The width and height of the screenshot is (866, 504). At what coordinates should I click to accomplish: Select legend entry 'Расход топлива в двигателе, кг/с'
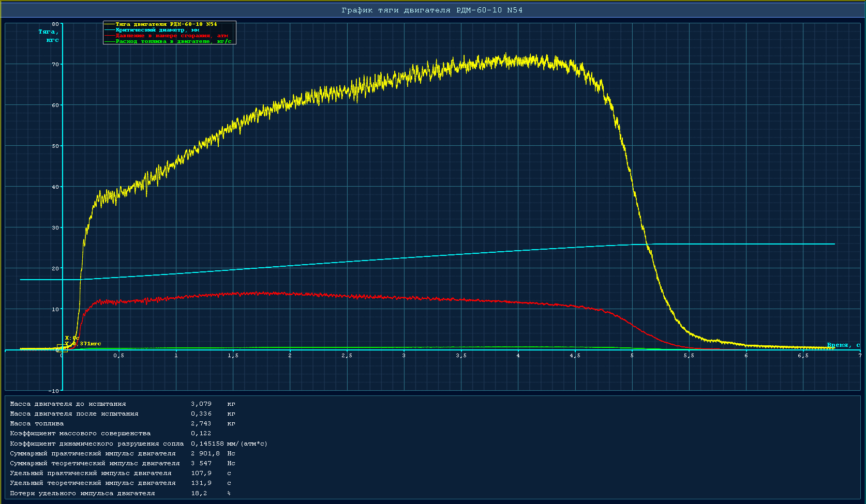(173, 41)
